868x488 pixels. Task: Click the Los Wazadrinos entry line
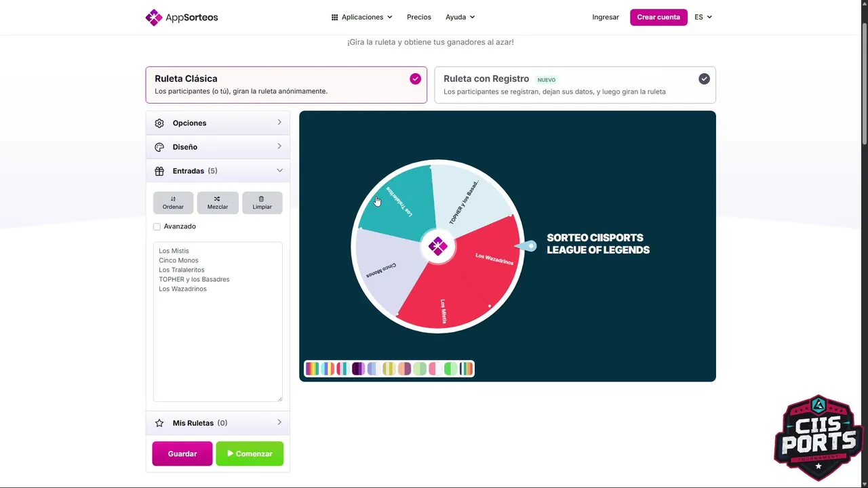tap(182, 289)
